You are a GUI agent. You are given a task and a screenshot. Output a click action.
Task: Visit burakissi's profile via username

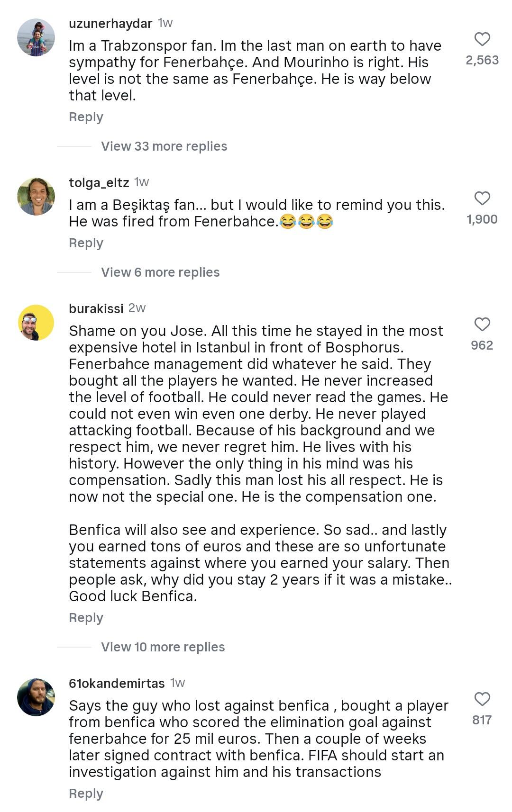tap(96, 308)
